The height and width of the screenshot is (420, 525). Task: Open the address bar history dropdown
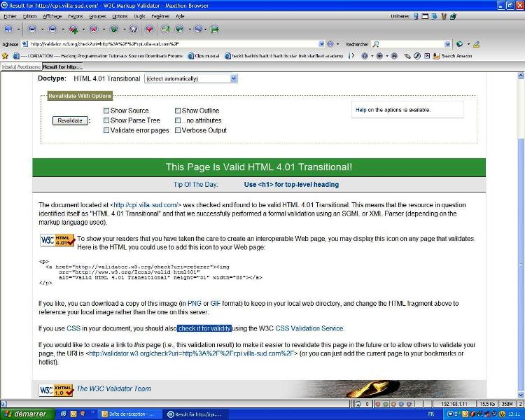321,44
